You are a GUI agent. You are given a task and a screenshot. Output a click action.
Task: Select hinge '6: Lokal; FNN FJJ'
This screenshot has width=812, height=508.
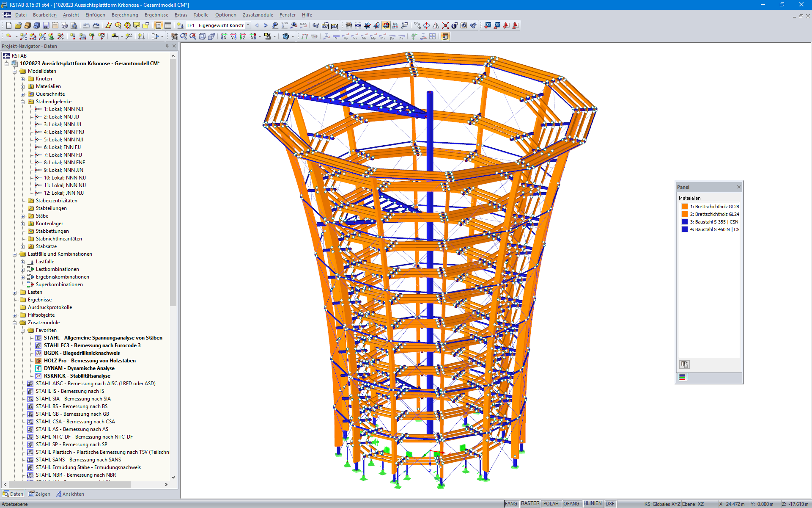coord(62,147)
